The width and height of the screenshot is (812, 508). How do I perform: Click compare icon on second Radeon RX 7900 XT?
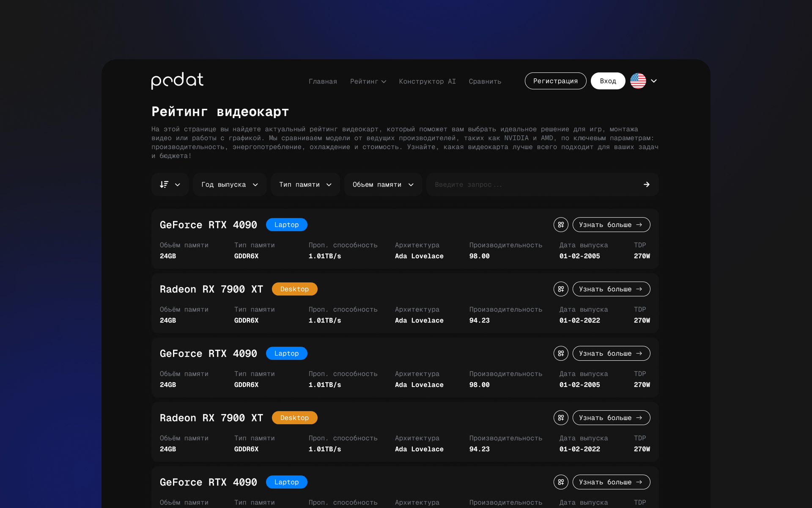coord(561,418)
